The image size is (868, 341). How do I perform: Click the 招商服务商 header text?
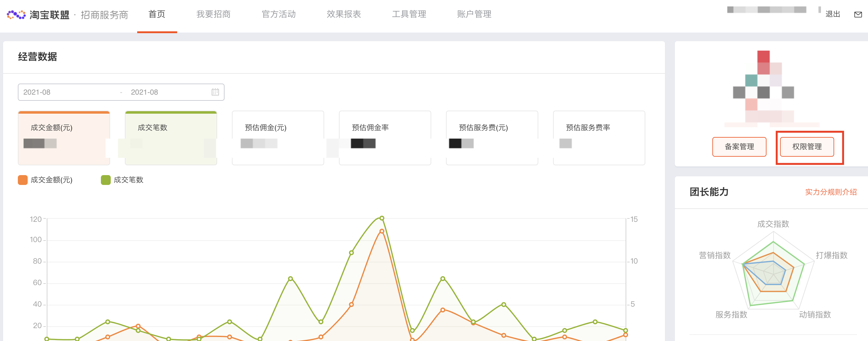(105, 15)
